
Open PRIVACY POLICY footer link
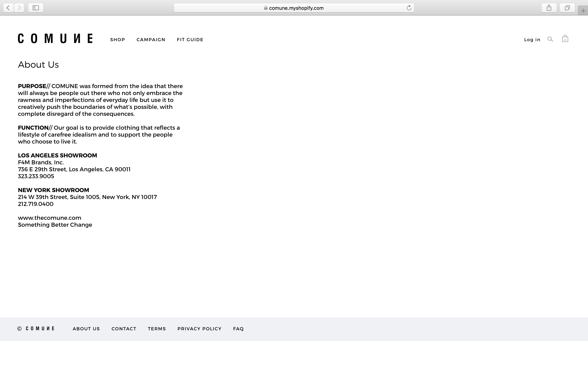click(x=199, y=329)
